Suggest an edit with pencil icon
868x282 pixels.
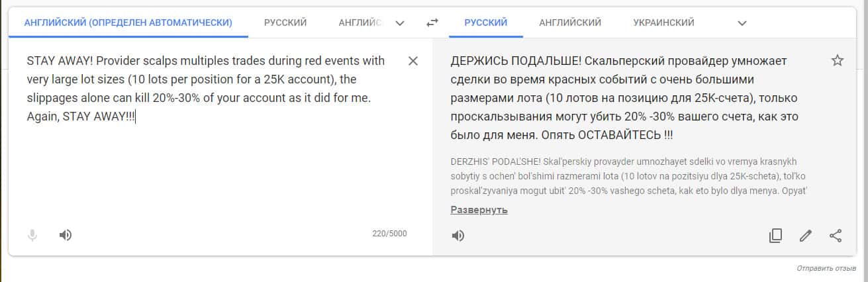tap(805, 236)
